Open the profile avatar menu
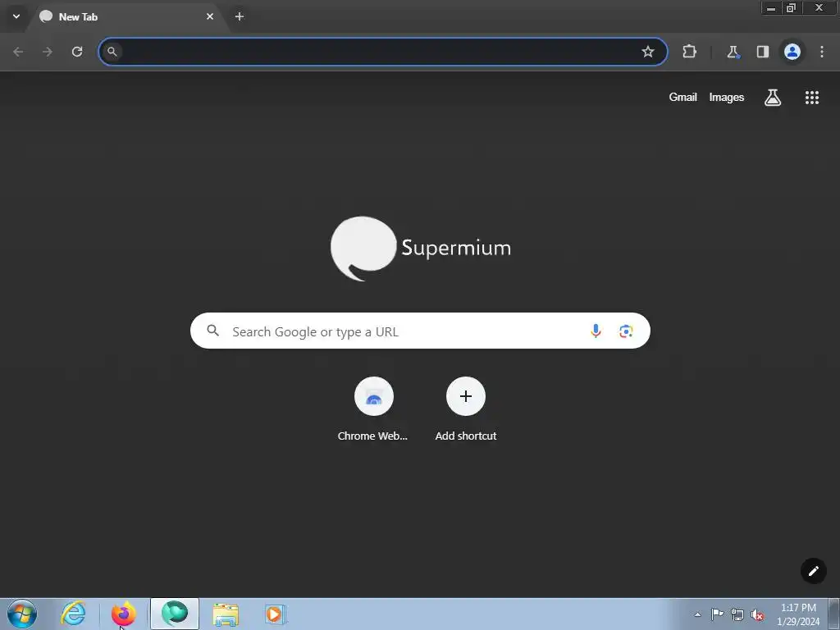This screenshot has height=630, width=840. pyautogui.click(x=792, y=52)
